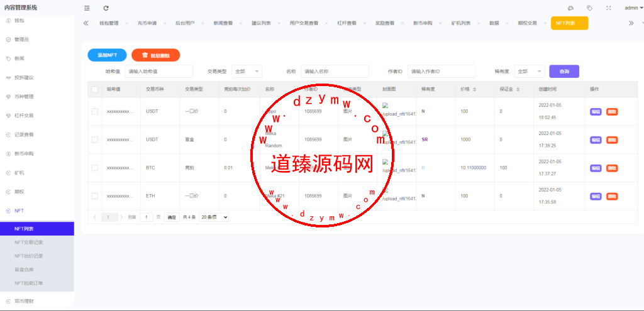This screenshot has height=311, width=644.
Task: Close the 充币申请 tab
Action: point(165,23)
